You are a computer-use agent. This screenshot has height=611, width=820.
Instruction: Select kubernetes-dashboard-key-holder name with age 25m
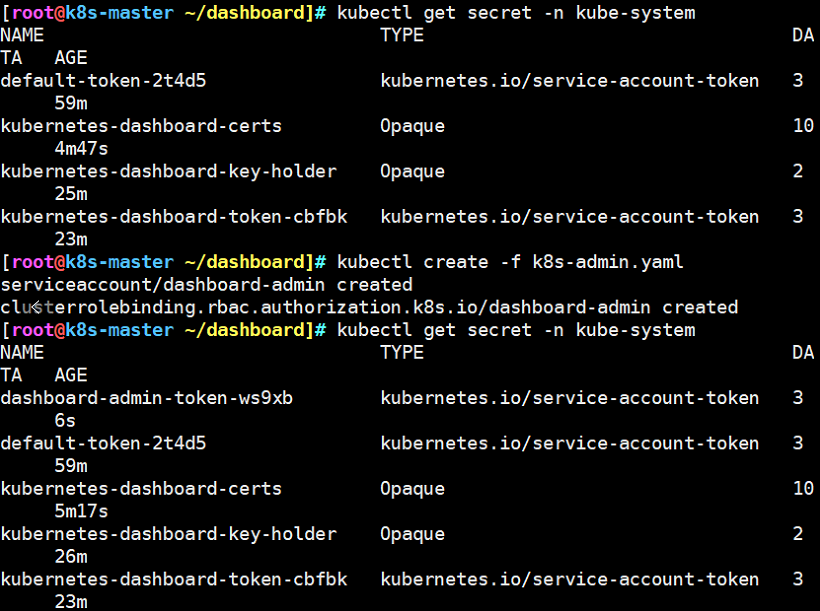click(x=168, y=171)
